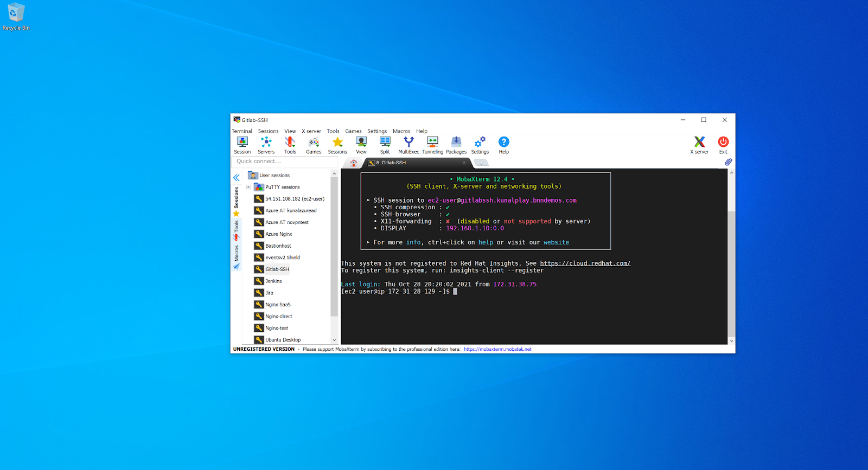Select session 54.151.108.182 (ec2-user)
This screenshot has width=868, height=470.
pos(290,199)
